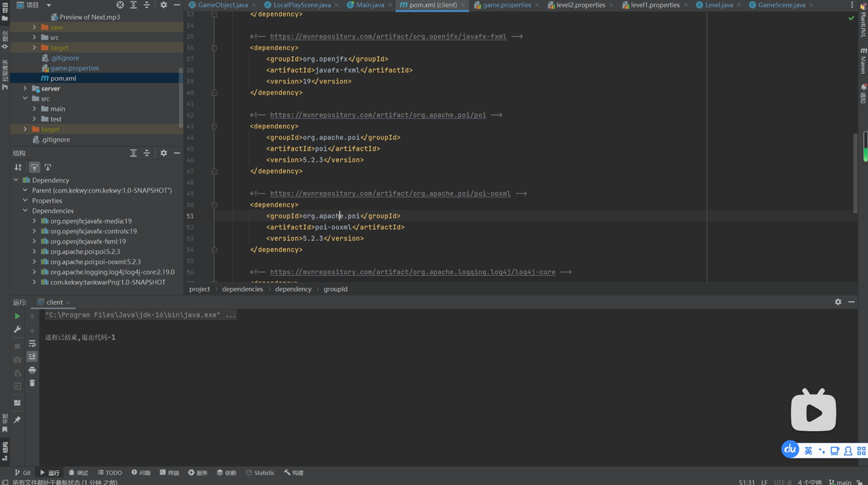Open the run configuration settings wrench icon

coord(17,330)
